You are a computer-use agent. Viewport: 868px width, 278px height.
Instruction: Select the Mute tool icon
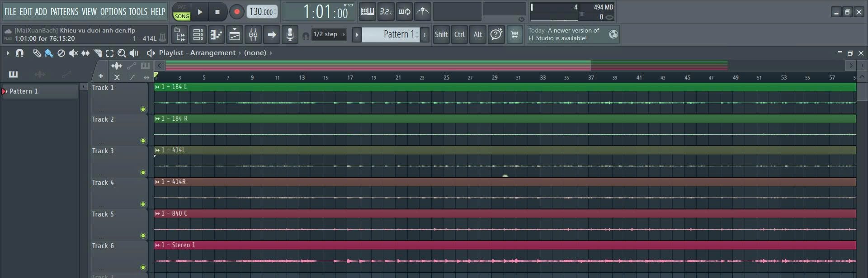[73, 53]
